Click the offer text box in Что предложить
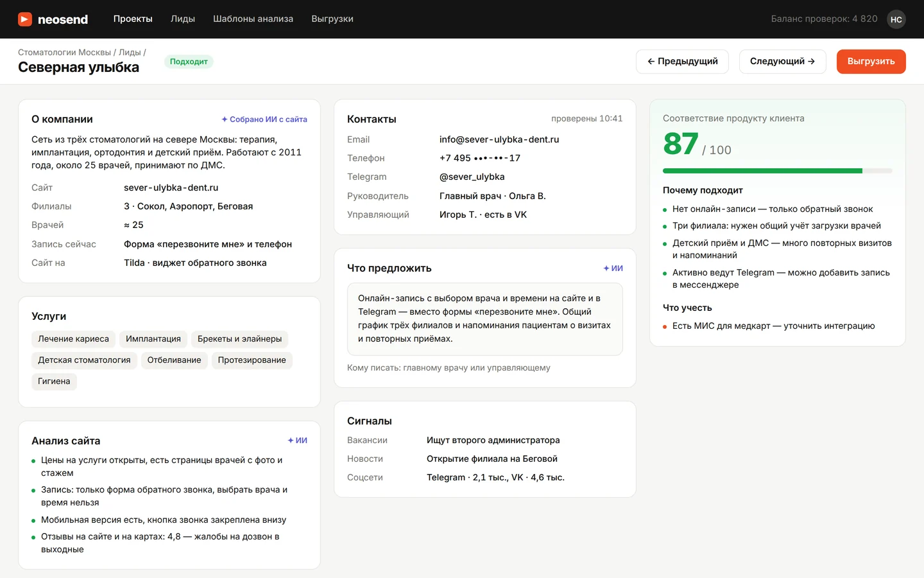Viewport: 924px width, 578px height. tap(485, 319)
